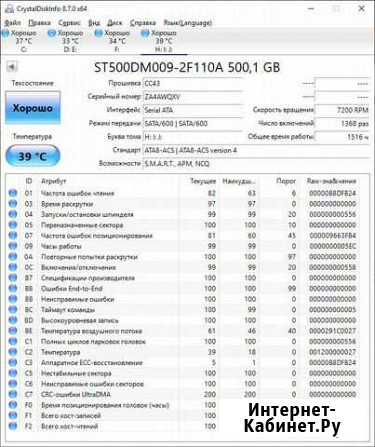
Task: Click status icon for Аппаратное ECC-восстановление
Action: coord(13,363)
